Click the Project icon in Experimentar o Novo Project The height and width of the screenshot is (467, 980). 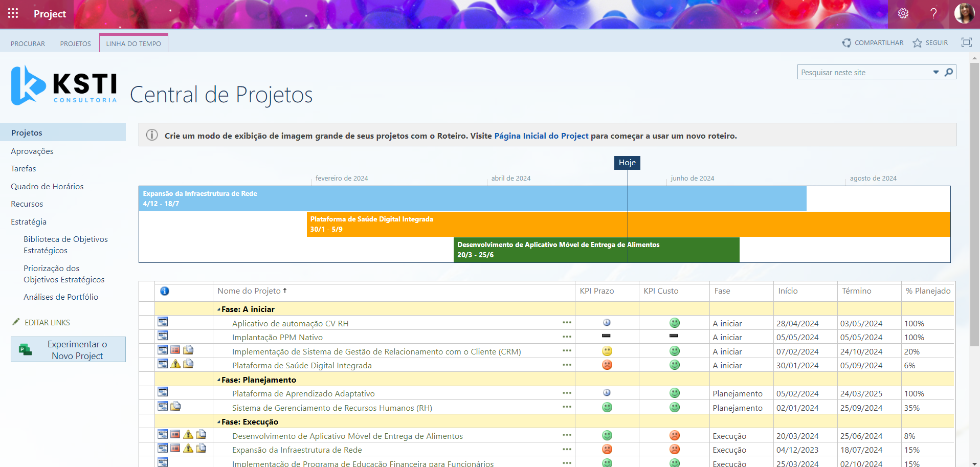26,350
